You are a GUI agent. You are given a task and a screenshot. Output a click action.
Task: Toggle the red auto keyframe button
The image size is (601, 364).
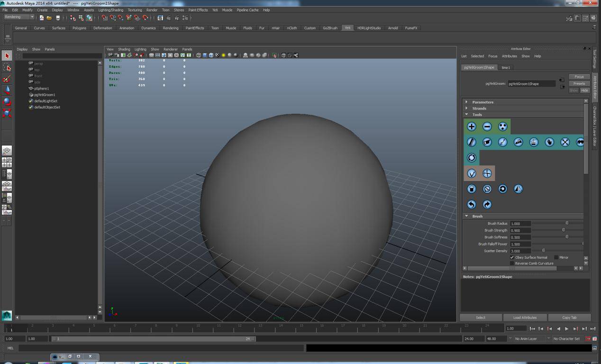tap(588, 339)
